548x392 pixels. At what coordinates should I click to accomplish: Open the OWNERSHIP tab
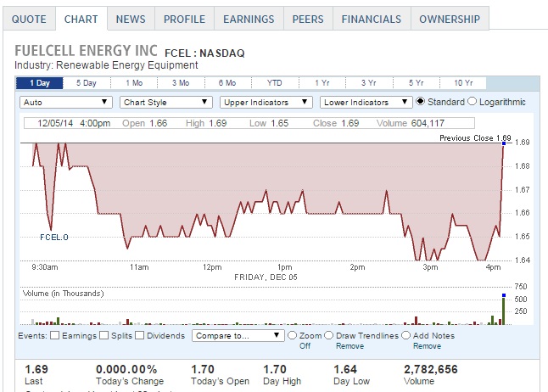pyautogui.click(x=450, y=19)
